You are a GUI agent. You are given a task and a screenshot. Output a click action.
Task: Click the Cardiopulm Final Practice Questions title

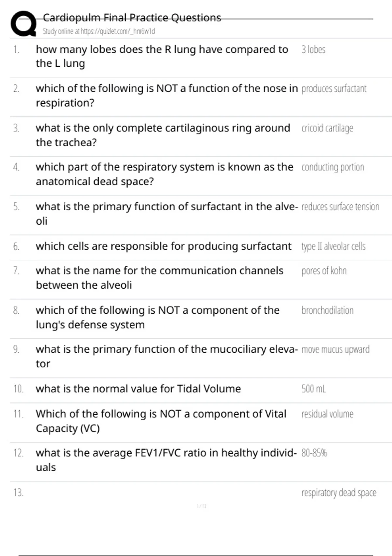pyautogui.click(x=132, y=18)
